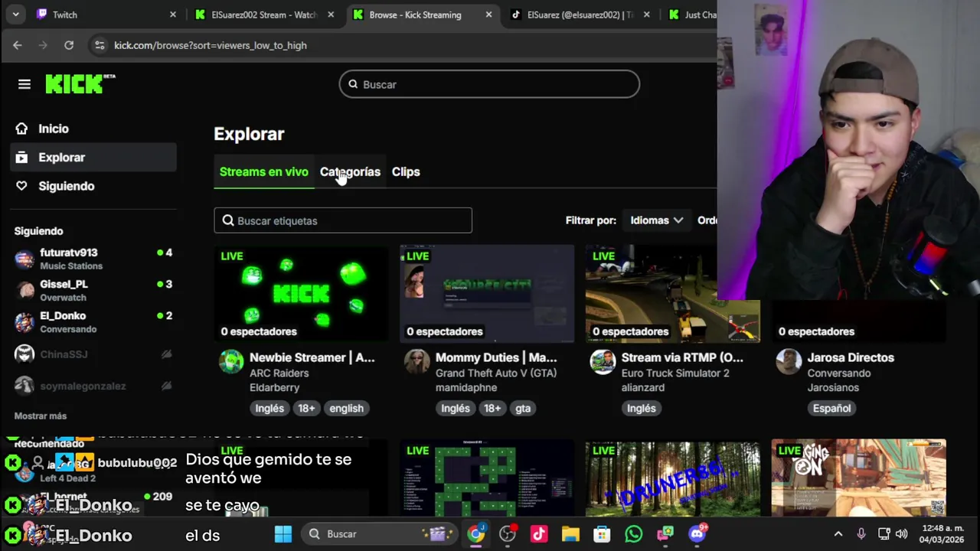
Task: Close the Browse - Kick Streaming tab
Action: (488, 15)
